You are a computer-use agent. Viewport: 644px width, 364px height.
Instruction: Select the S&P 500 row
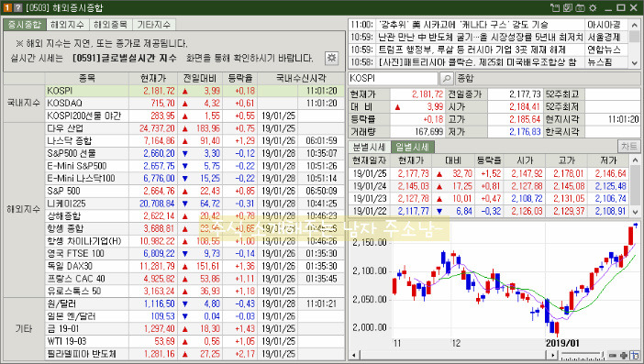click(194, 191)
